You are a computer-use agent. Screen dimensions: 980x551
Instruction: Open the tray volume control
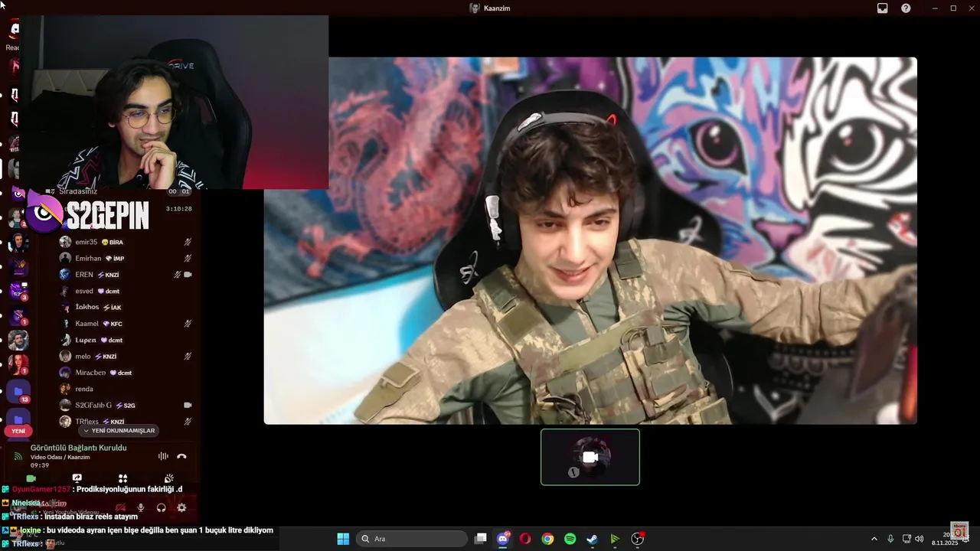pos(919,539)
